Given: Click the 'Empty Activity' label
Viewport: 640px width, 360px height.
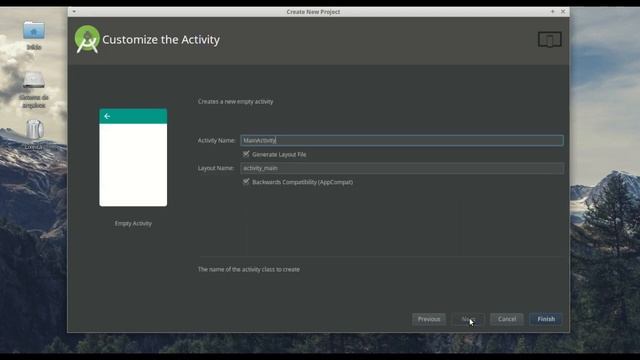Looking at the screenshot, I should tap(133, 224).
